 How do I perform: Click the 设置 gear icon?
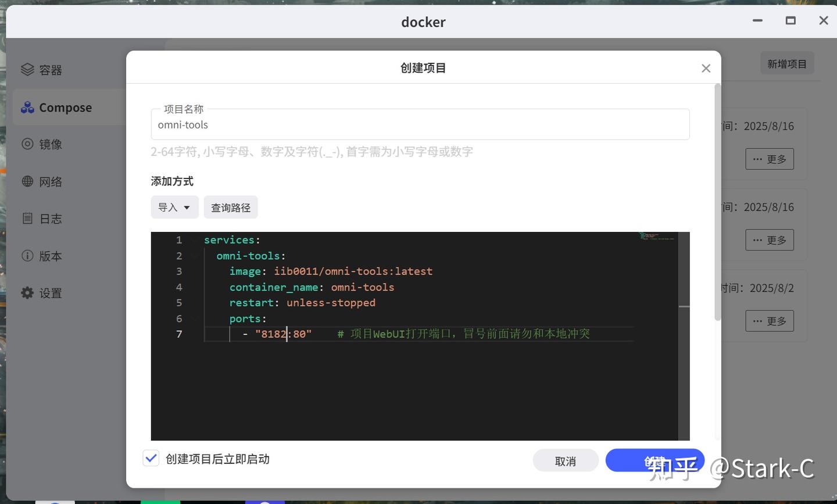coord(27,292)
